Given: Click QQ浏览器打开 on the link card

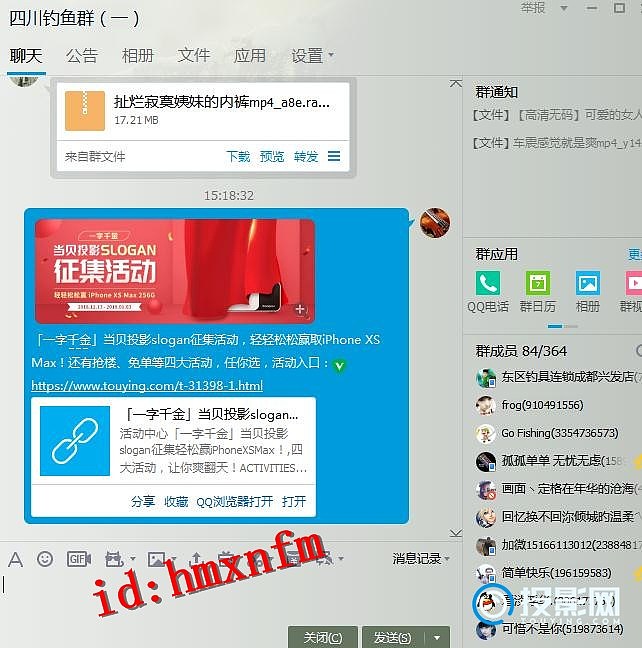Looking at the screenshot, I should 235,501.
